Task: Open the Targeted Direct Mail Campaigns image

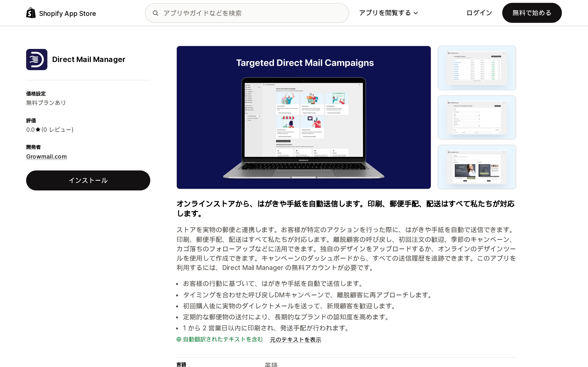Action: click(x=304, y=117)
